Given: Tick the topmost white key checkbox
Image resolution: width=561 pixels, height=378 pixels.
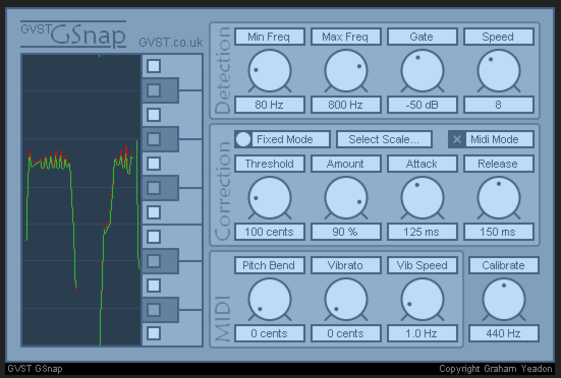Looking at the screenshot, I should click(x=154, y=66).
